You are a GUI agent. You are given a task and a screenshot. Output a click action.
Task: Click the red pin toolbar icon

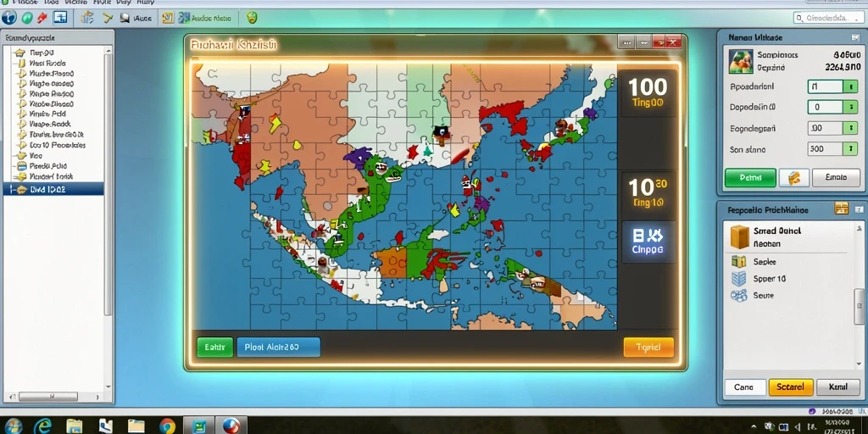point(42,19)
